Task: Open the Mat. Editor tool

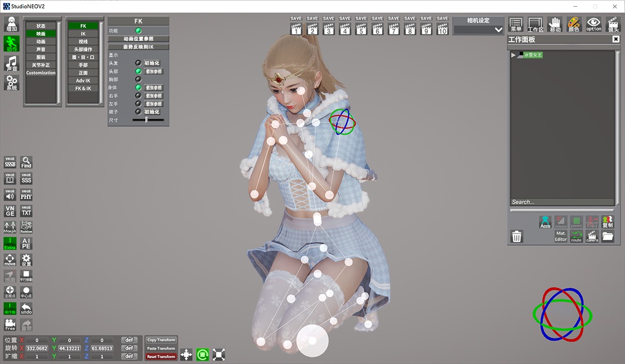Action: click(x=560, y=236)
